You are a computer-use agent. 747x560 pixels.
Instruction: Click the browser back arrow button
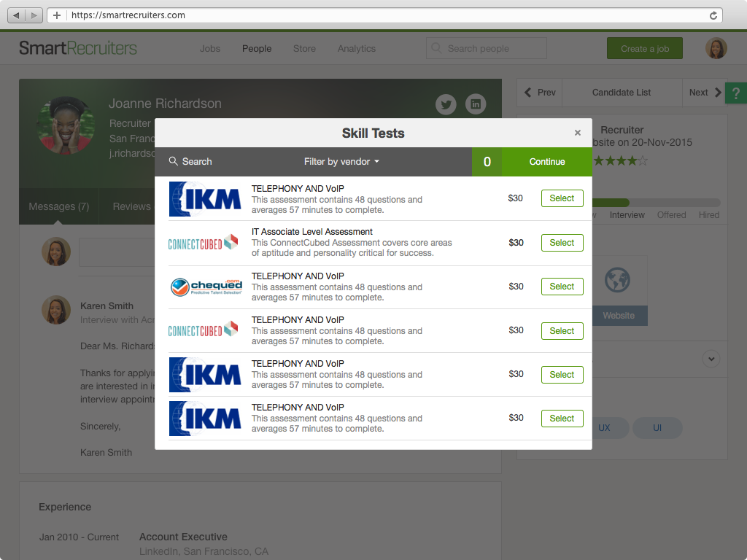pyautogui.click(x=16, y=15)
